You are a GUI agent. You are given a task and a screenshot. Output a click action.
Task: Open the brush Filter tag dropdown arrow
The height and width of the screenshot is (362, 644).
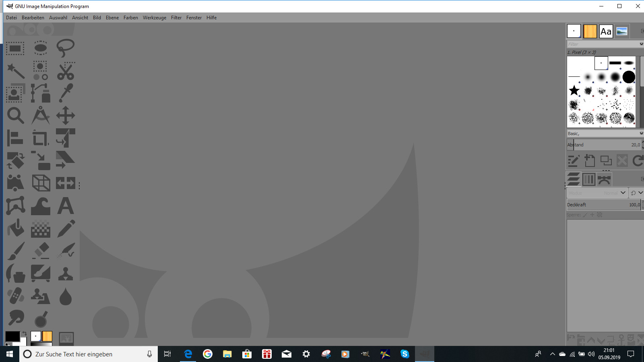click(641, 44)
